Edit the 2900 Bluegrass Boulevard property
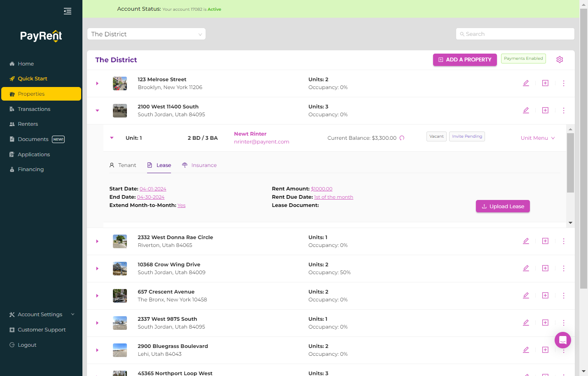Image resolution: width=588 pixels, height=376 pixels. point(526,350)
